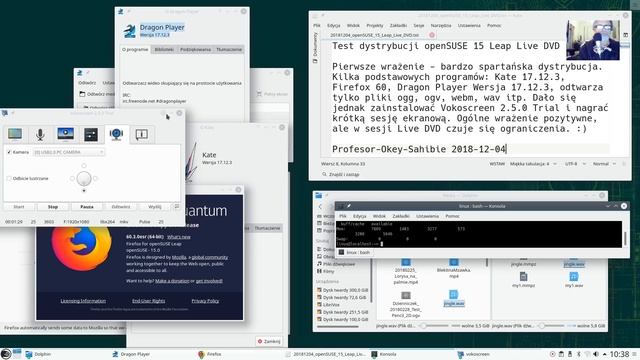Image resolution: width=640 pixels, height=360 pixels.
Task: Select the right radio button of the camera rotation control
Action: coord(96,178)
